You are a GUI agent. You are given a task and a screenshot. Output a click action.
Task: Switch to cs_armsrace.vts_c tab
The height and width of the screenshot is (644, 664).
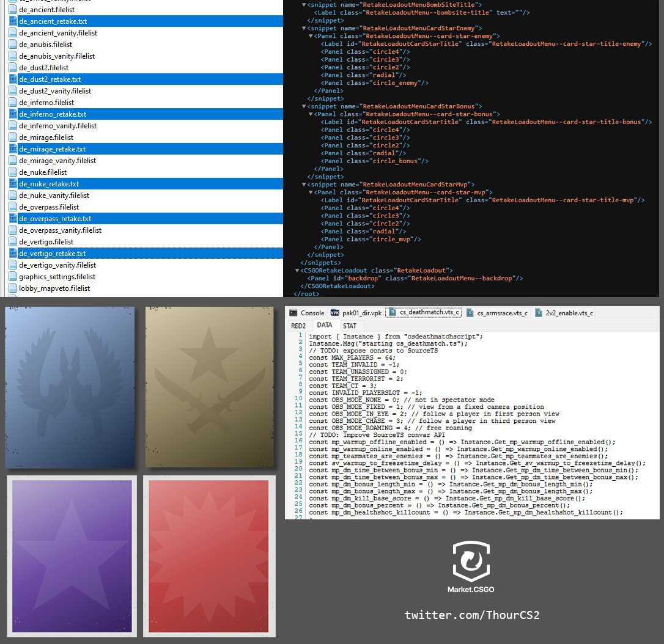[496, 313]
